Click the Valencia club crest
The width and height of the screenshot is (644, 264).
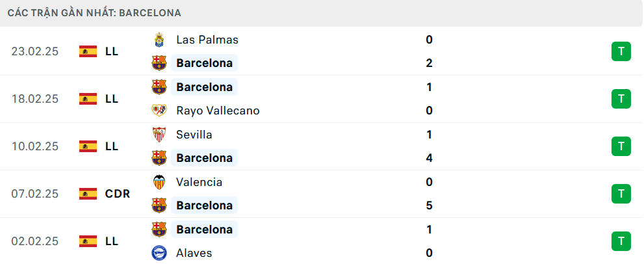coord(159,182)
